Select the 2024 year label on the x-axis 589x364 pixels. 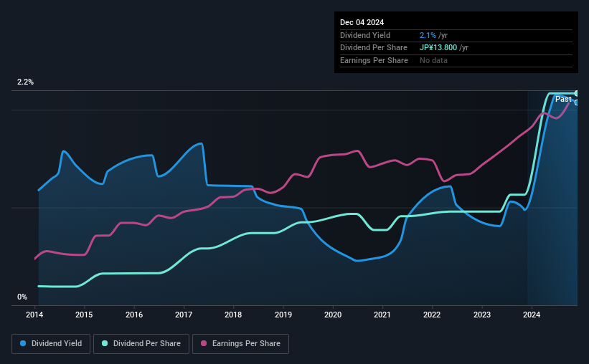(532, 315)
